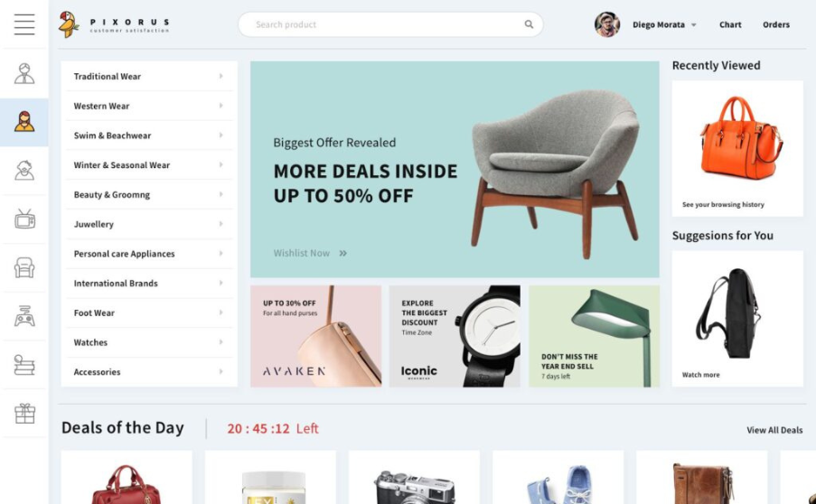Screen dimensions: 816x504
Task: Expand the Diego Morata account dropdown
Action: point(693,25)
